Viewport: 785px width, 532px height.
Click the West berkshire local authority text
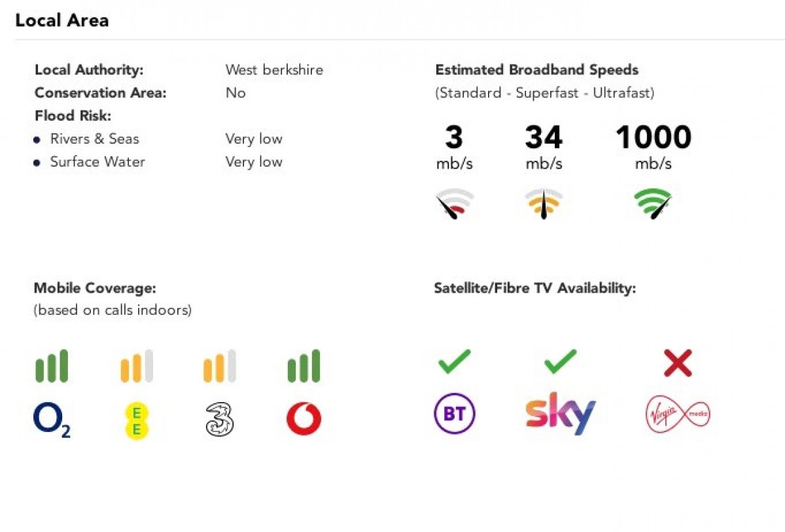pyautogui.click(x=274, y=70)
